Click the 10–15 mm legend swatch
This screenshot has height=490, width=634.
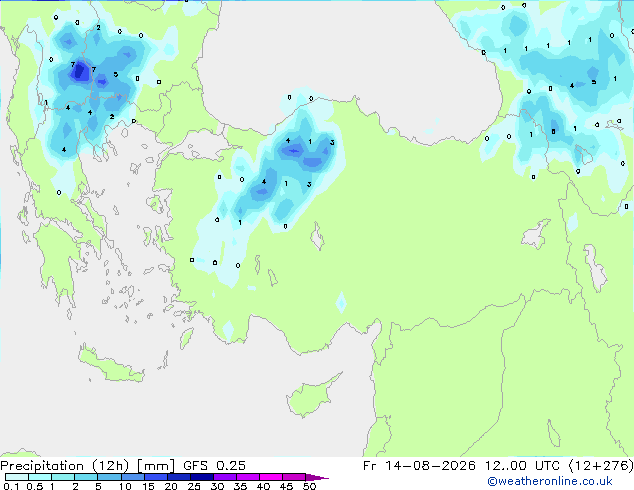[132, 477]
